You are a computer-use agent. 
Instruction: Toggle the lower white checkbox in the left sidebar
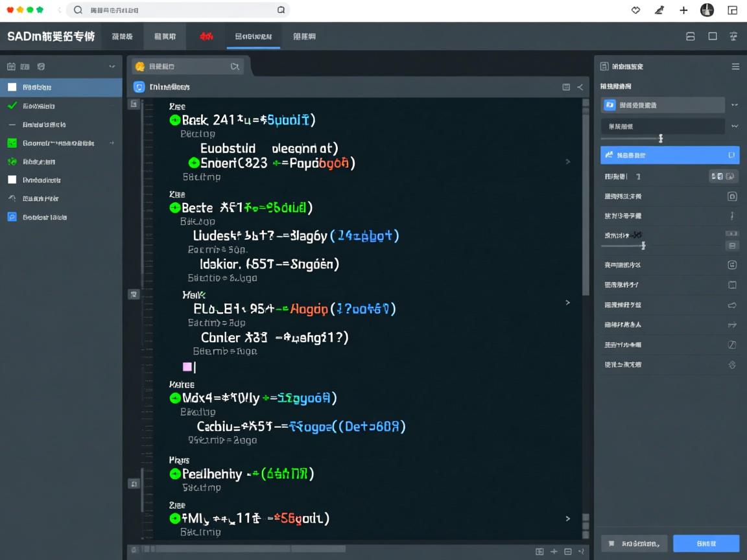[x=12, y=180]
